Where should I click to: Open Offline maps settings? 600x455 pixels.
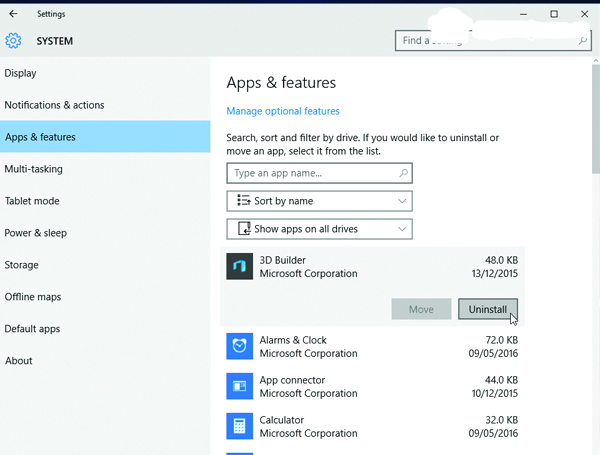point(105,297)
